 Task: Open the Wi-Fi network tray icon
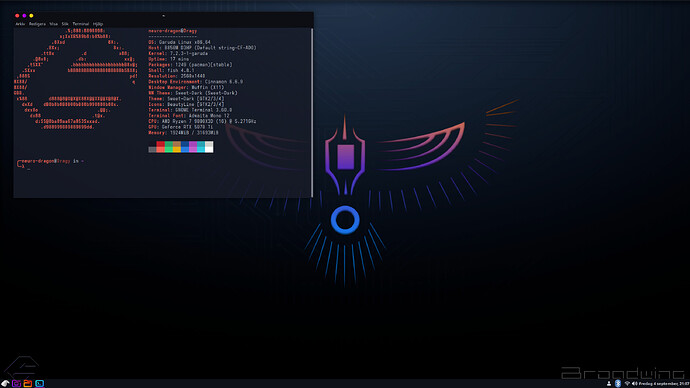(x=627, y=384)
